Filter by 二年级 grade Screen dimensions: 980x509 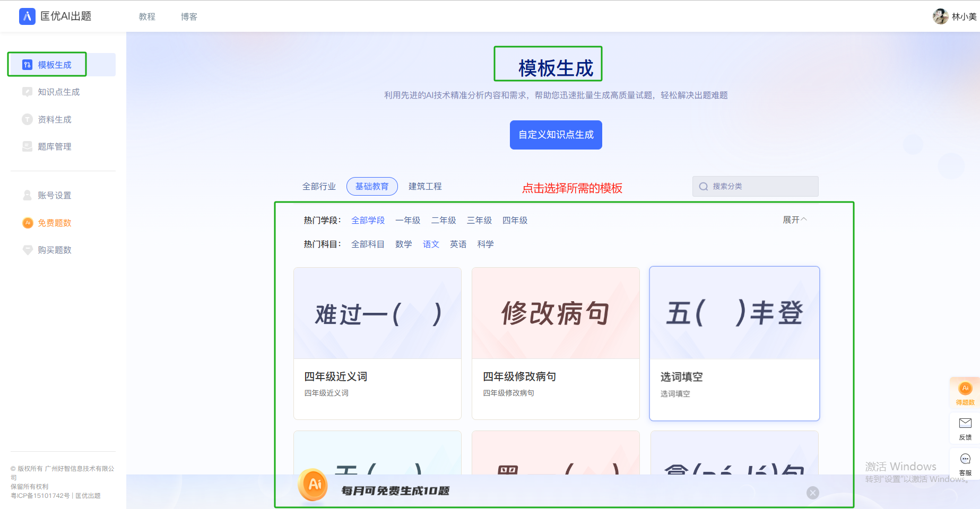(444, 220)
